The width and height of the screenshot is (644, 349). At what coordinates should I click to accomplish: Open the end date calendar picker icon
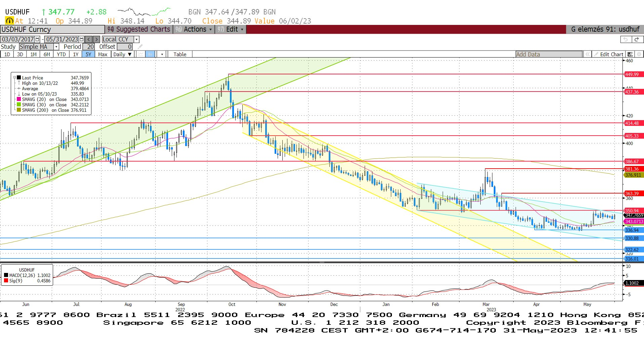pos(81,39)
